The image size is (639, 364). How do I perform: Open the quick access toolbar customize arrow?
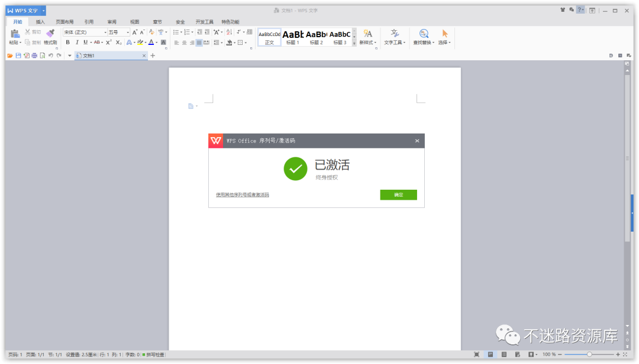[70, 56]
